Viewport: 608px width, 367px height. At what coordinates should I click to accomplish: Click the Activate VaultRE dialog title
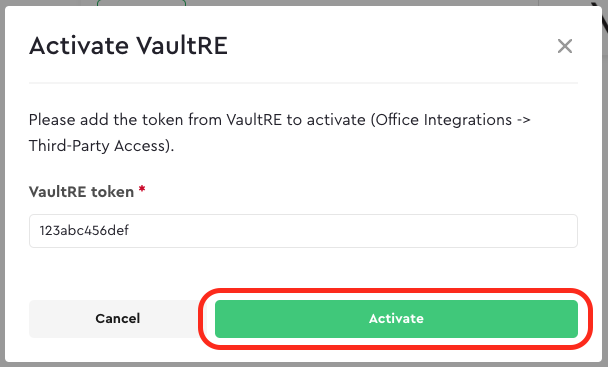[128, 46]
